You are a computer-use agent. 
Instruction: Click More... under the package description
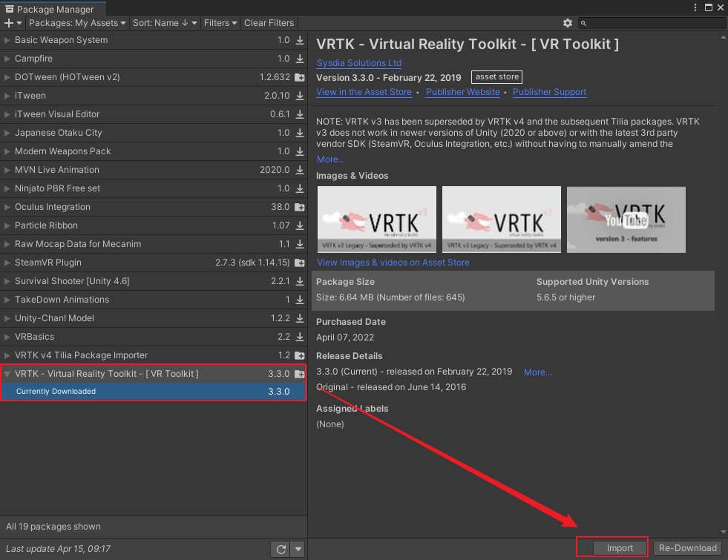click(330, 159)
